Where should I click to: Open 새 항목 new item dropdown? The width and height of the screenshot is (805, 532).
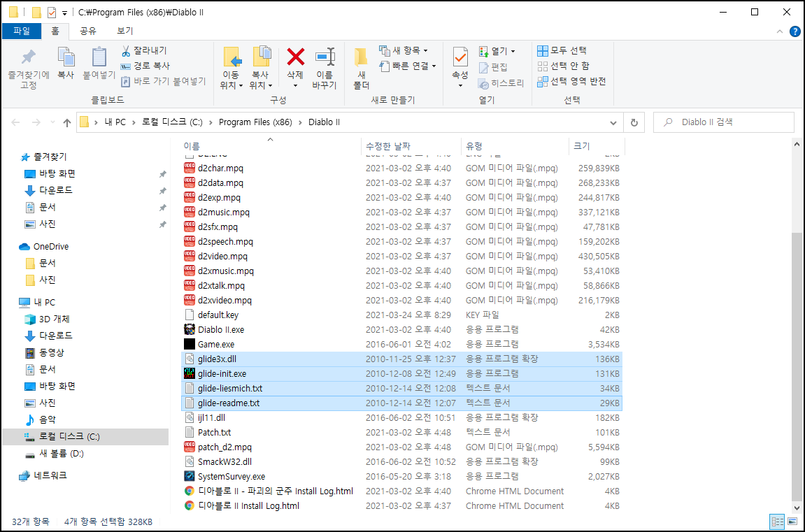404,50
